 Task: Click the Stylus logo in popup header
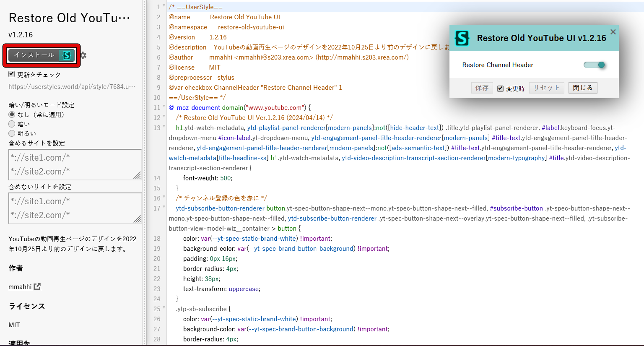[x=462, y=38]
